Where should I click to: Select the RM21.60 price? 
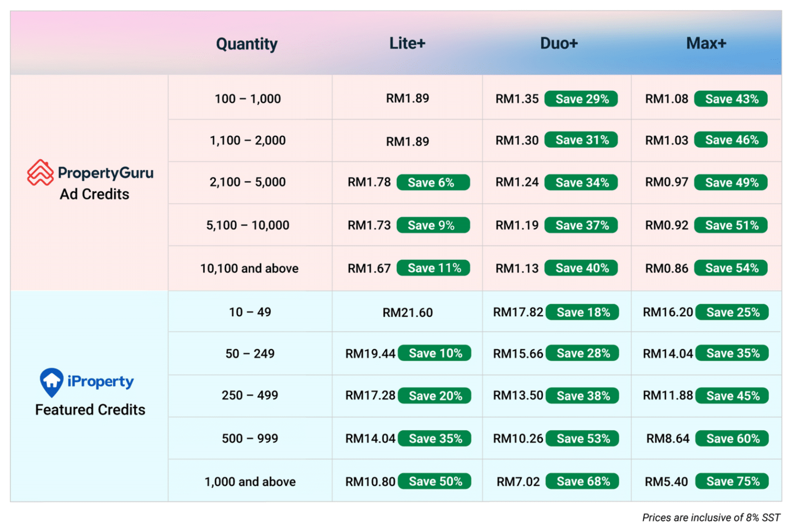(x=407, y=313)
